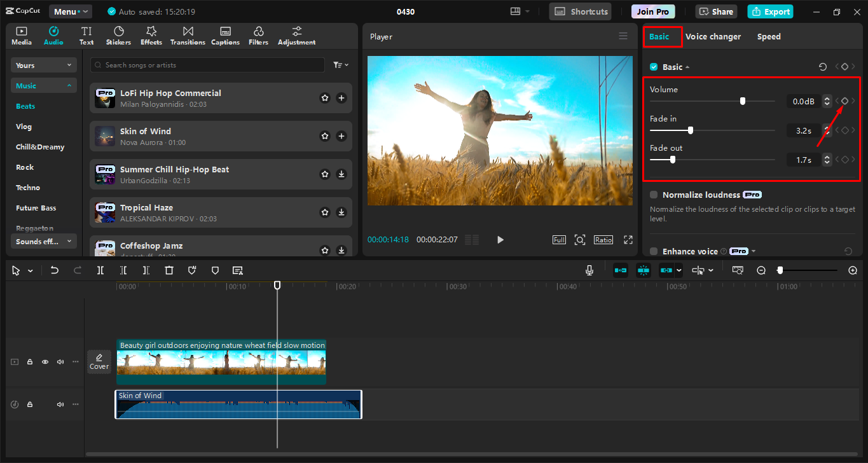Add Skin of Wind to timeline
Image resolution: width=868 pixels, height=463 pixels.
tap(341, 136)
